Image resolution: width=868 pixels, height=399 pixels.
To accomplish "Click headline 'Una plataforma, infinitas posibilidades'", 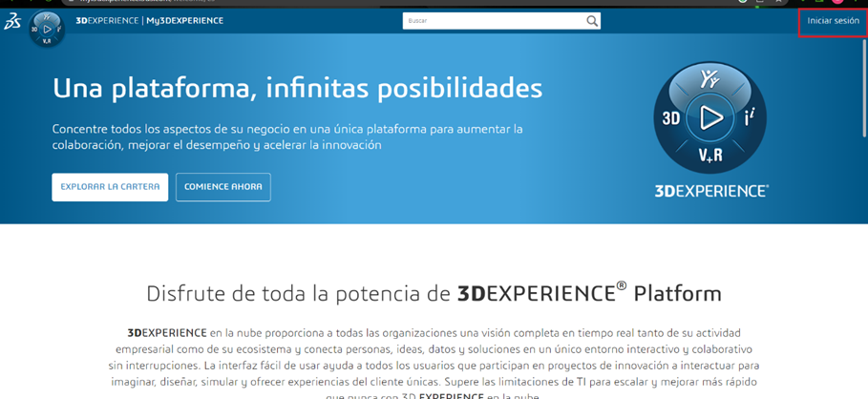I will pos(297,89).
